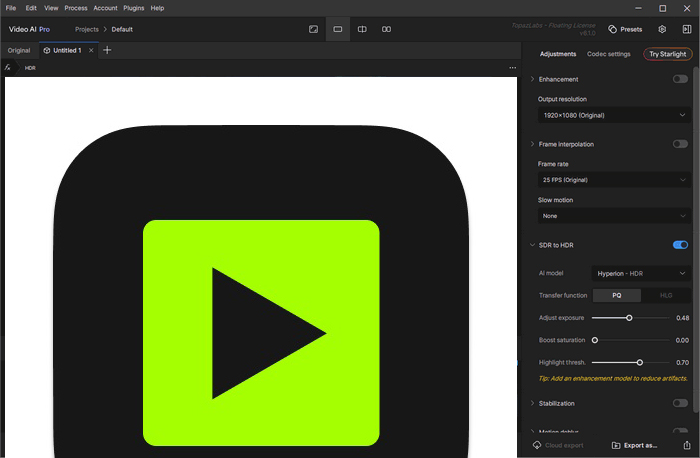Open the Plugins menu
Viewport: 700px width, 458px height.
[133, 8]
